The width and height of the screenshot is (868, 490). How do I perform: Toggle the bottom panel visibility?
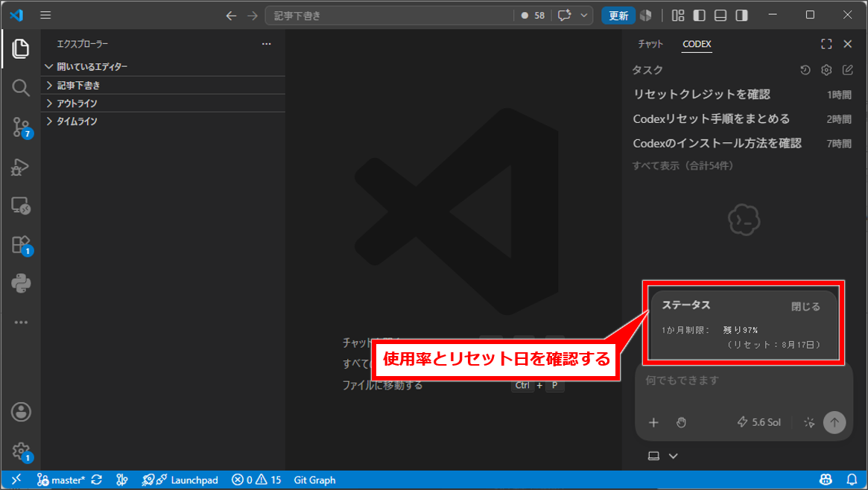(720, 16)
